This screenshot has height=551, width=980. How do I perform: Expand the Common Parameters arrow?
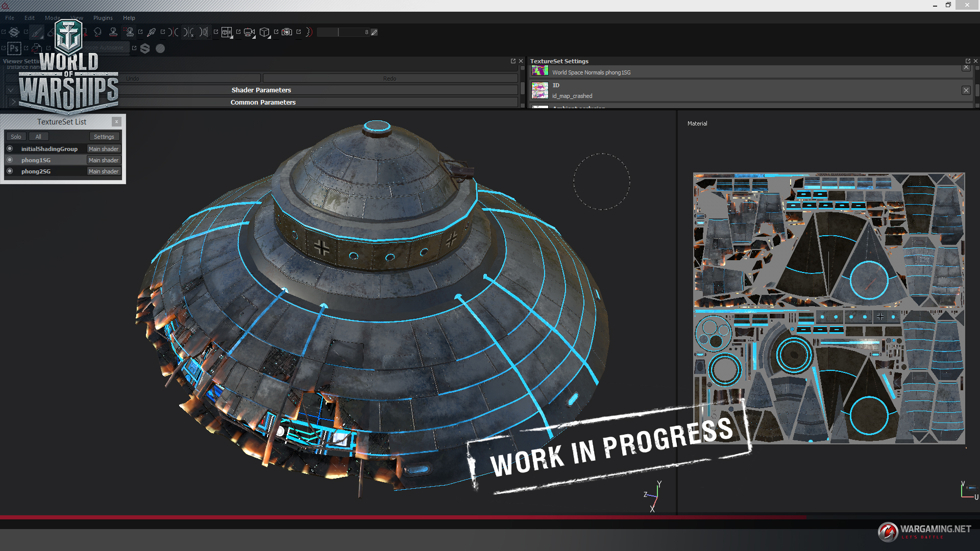(x=14, y=102)
